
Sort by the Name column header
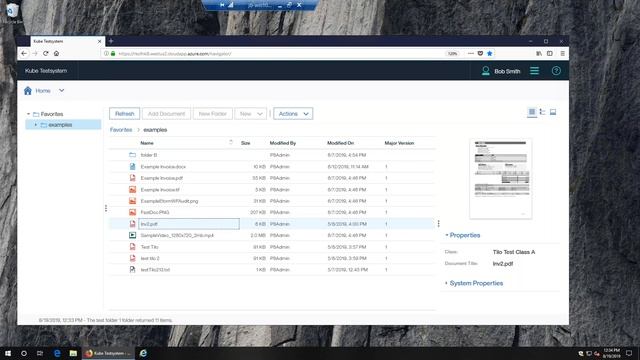click(147, 143)
